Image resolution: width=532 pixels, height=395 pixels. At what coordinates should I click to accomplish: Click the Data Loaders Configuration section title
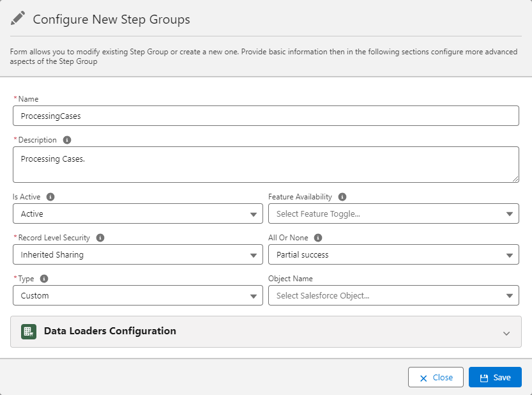[x=110, y=331]
